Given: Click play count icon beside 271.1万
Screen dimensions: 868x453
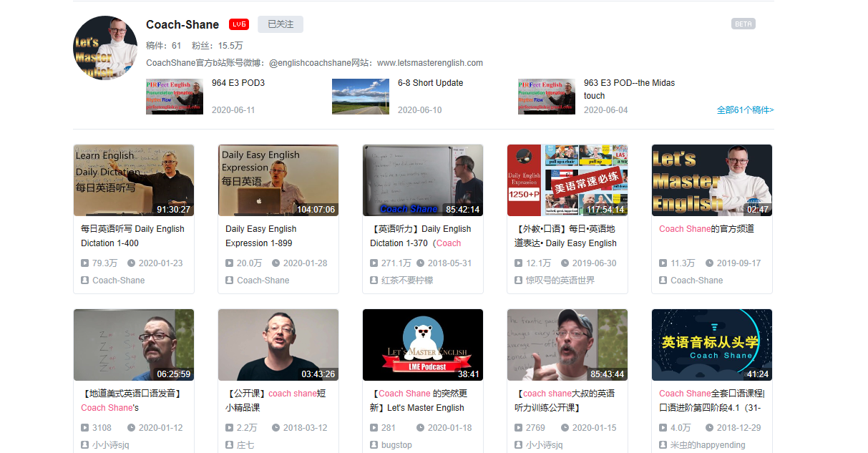Looking at the screenshot, I should coord(374,263).
